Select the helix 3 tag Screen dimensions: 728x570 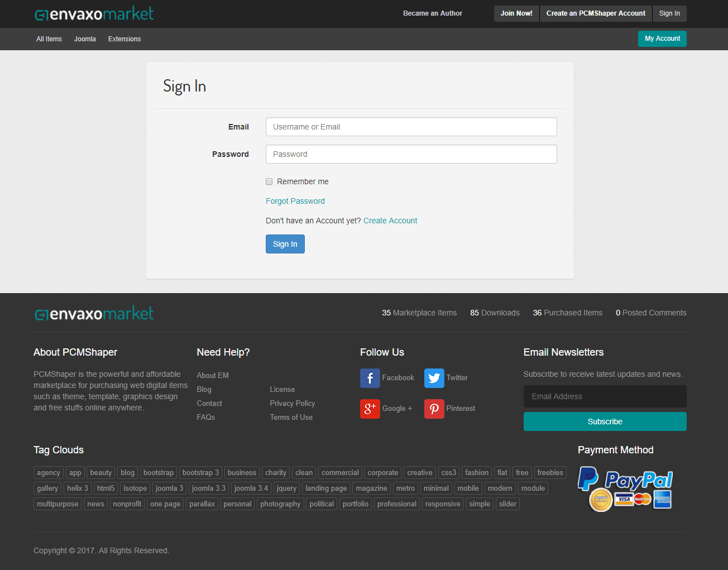[78, 488]
